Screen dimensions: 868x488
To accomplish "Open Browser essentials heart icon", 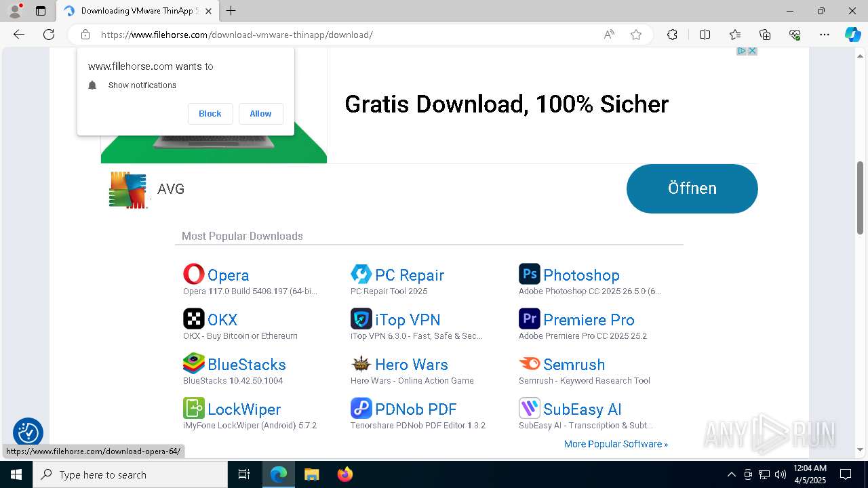I will click(795, 35).
